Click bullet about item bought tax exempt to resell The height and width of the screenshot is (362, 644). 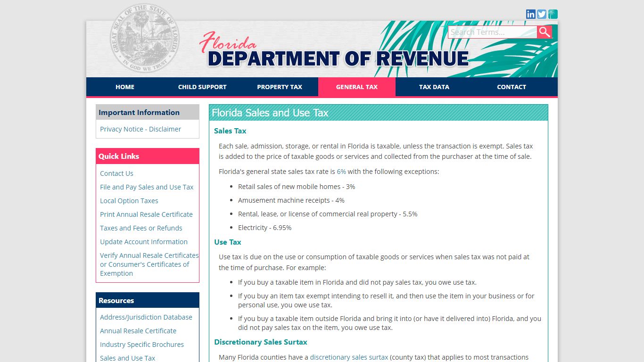click(387, 301)
